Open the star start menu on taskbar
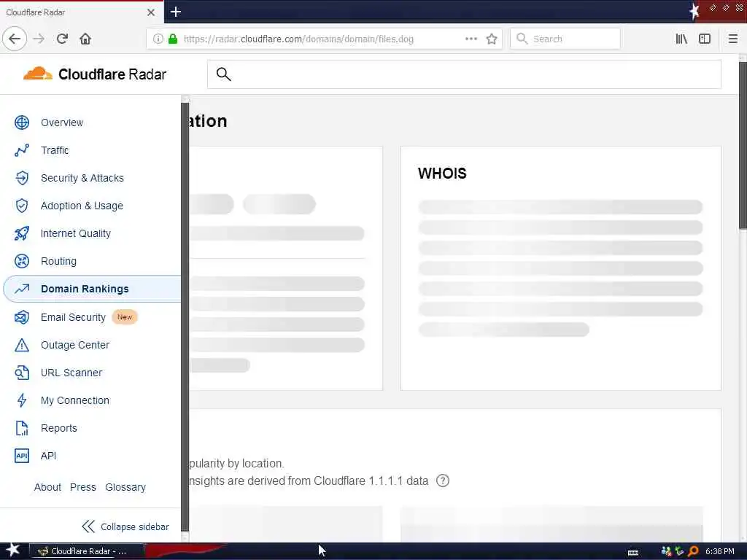The height and width of the screenshot is (560, 747). pyautogui.click(x=13, y=550)
